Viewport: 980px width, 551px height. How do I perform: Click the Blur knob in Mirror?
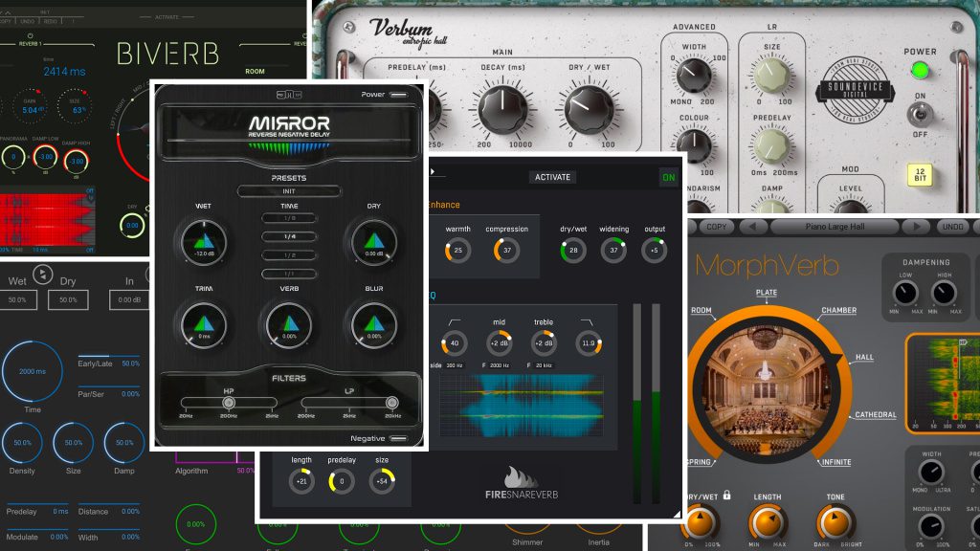[374, 325]
